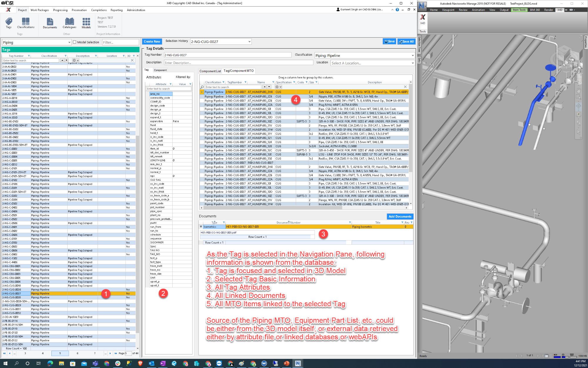Image resolution: width=588 pixels, height=368 pixels.
Task: Open PowerPoint from the taskbar
Action: click(286, 364)
